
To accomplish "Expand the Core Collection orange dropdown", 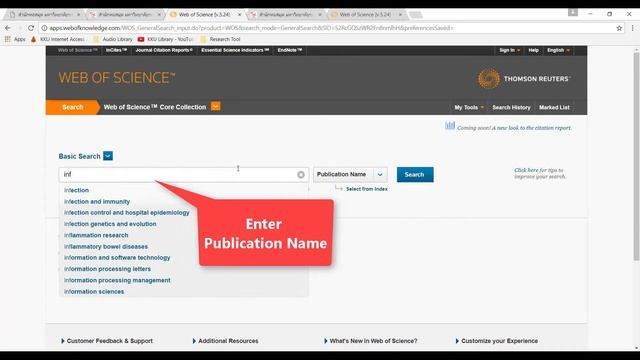I will 216,107.
